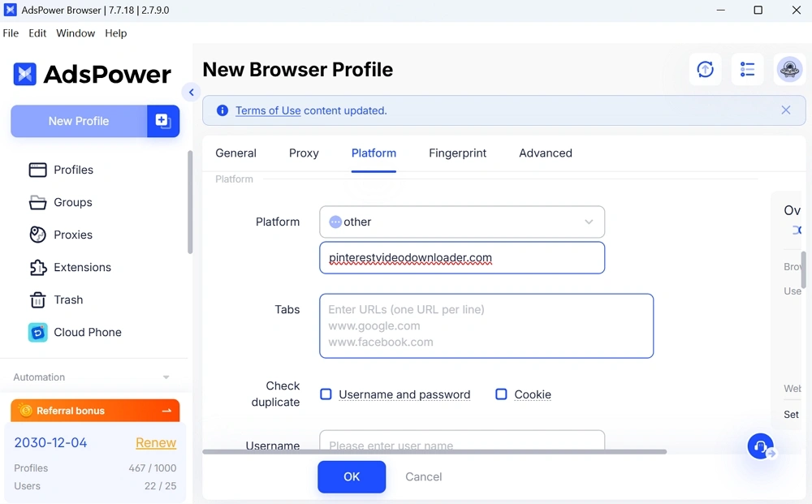812x504 pixels.
Task: Click the horizontal scrollbar above OK
Action: pyautogui.click(x=434, y=451)
